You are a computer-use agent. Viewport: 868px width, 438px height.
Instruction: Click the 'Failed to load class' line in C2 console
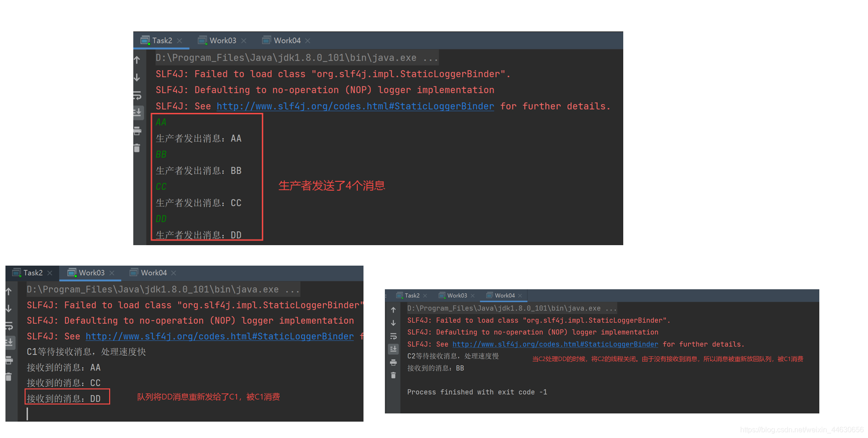coord(539,320)
